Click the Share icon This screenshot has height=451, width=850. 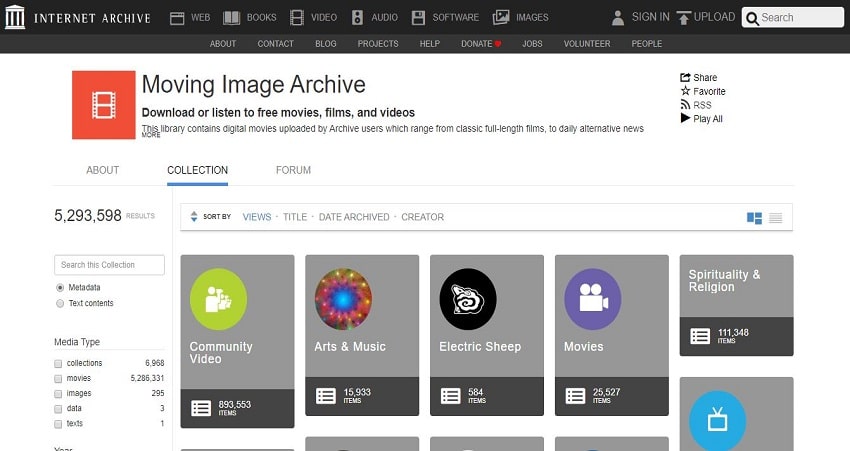pyautogui.click(x=685, y=77)
